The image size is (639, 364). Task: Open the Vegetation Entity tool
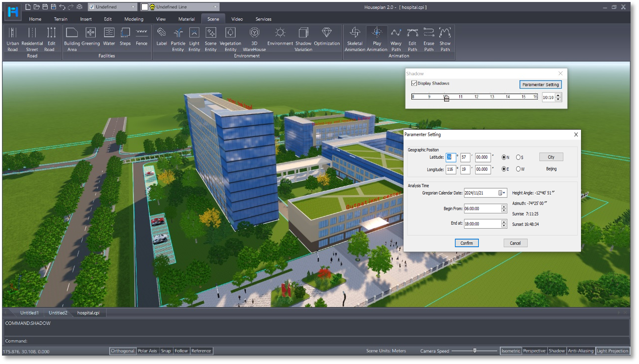click(230, 39)
